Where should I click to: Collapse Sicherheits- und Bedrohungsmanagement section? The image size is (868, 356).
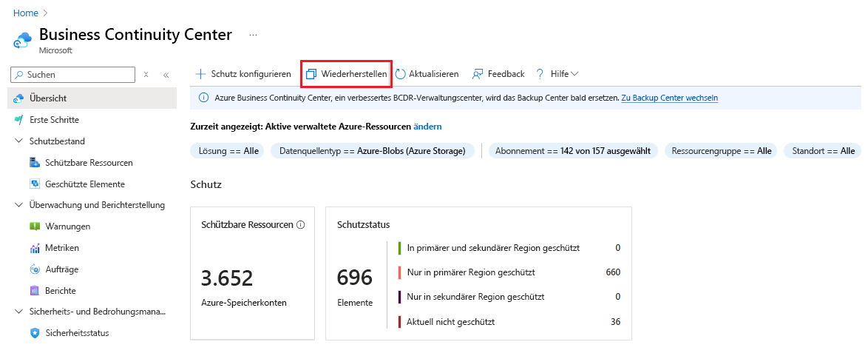pyautogui.click(x=18, y=312)
